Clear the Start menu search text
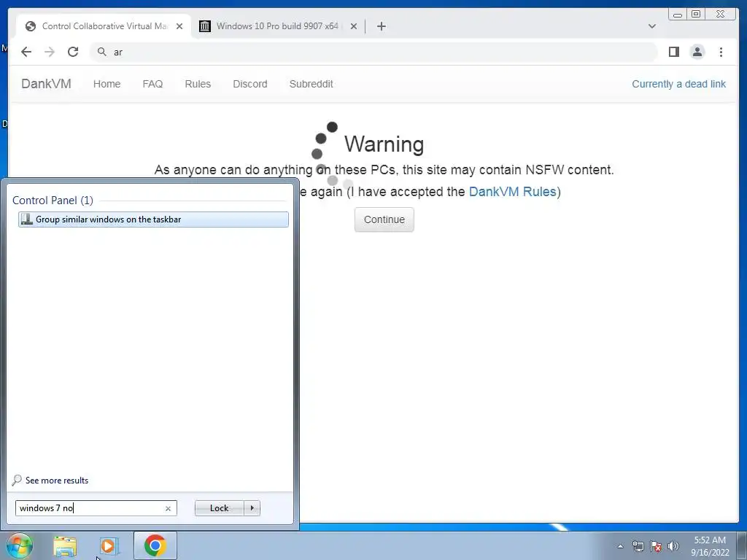 pos(169,508)
